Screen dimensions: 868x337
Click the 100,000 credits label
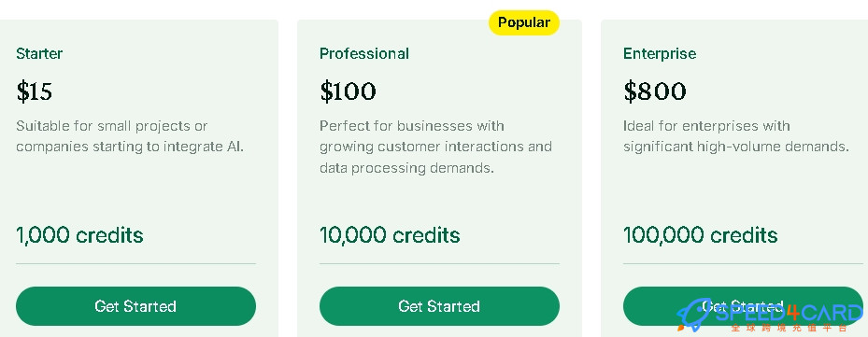(x=700, y=235)
